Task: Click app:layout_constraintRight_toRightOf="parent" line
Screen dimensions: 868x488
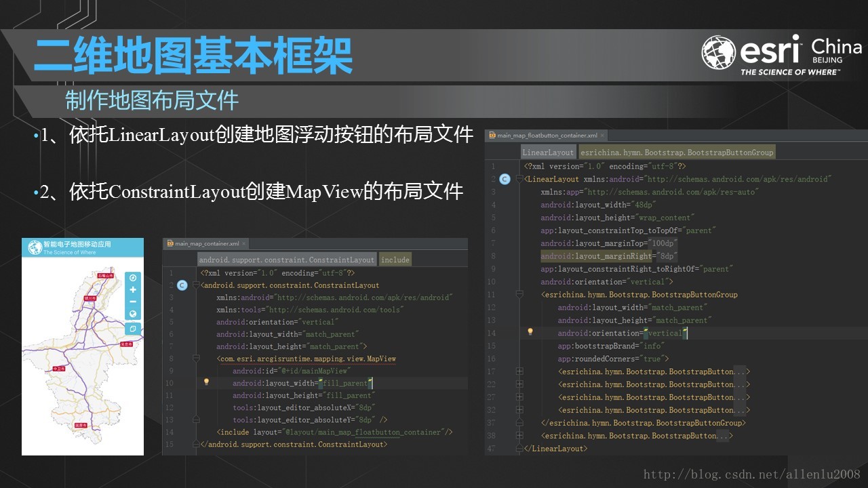Action: pos(636,269)
